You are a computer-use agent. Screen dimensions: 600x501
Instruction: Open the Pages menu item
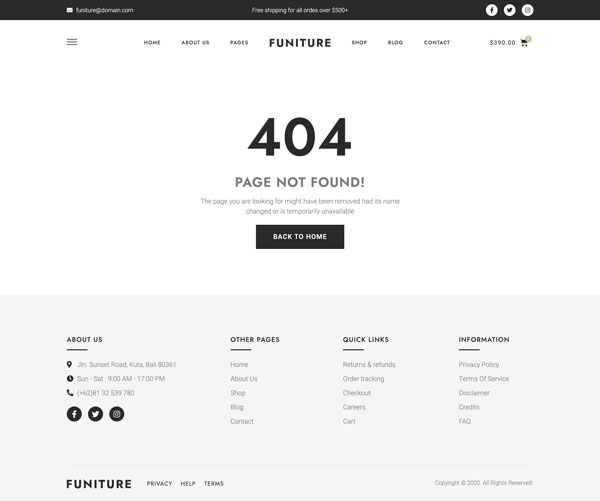(239, 42)
